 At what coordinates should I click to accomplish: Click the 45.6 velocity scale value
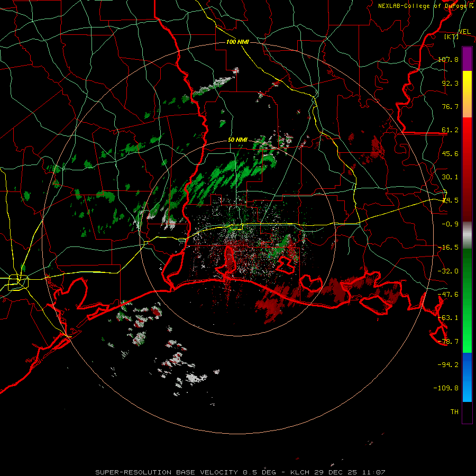point(450,153)
